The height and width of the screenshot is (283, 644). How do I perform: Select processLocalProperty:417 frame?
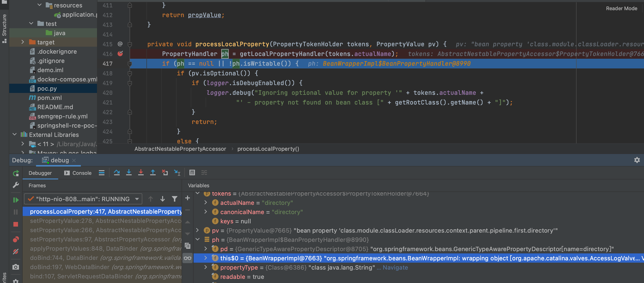[102, 211]
